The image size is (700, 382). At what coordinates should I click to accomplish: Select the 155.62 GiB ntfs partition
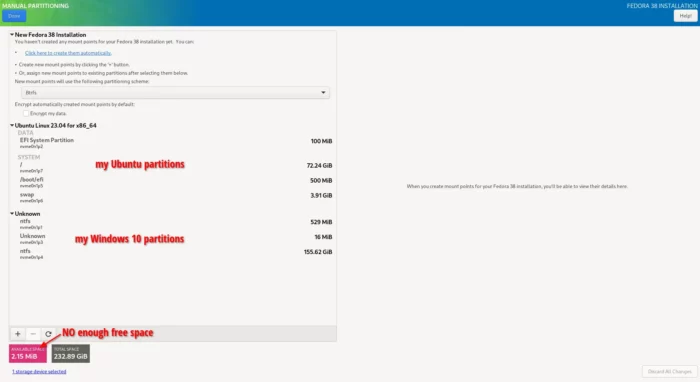click(175, 253)
